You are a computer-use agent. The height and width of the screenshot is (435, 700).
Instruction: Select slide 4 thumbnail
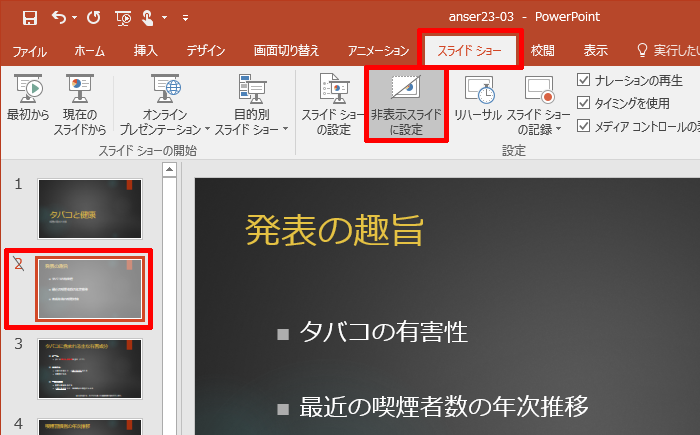(90, 427)
